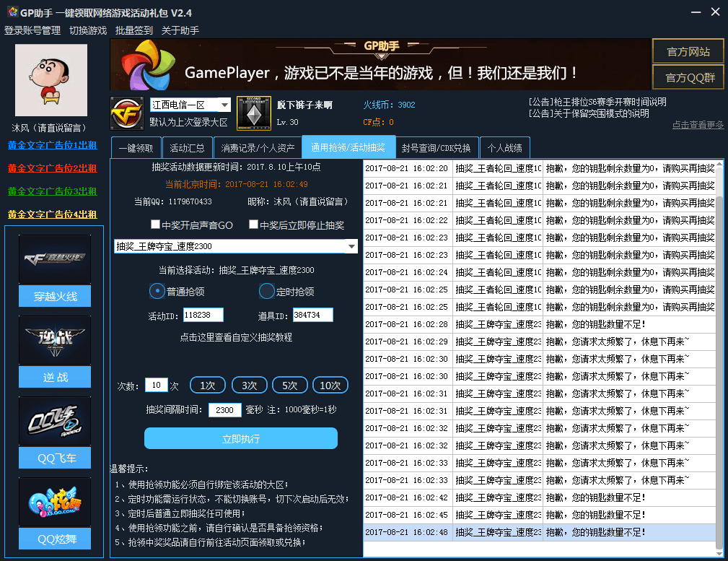Click the 火线币: 3902 balance text
This screenshot has width=728, height=561.
point(389,105)
